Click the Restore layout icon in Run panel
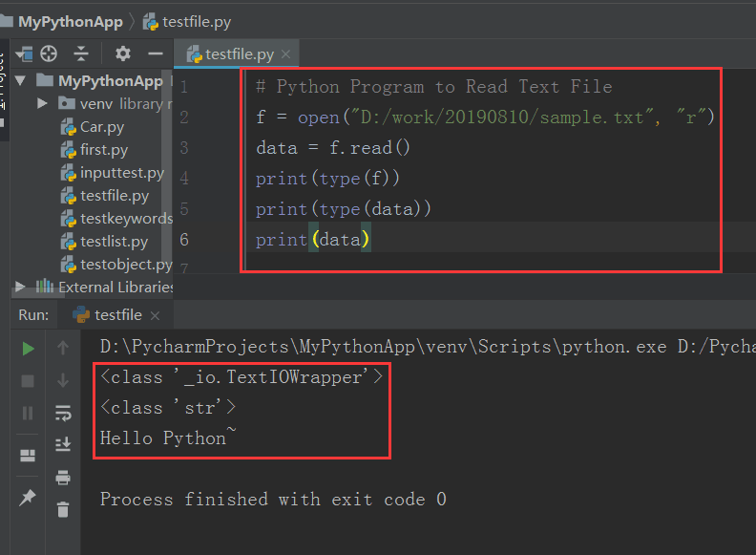This screenshot has width=756, height=555. point(28,455)
